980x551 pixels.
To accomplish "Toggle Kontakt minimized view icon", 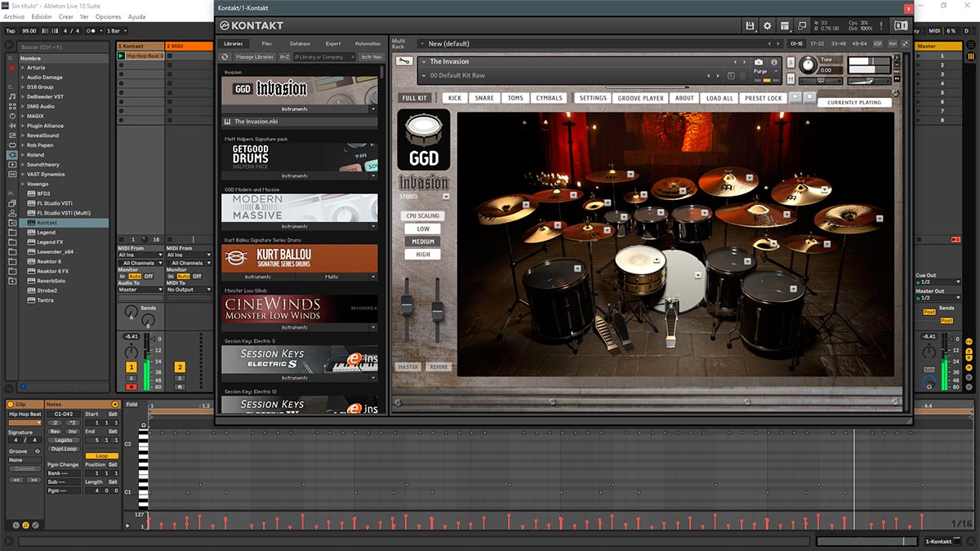I will point(803,26).
